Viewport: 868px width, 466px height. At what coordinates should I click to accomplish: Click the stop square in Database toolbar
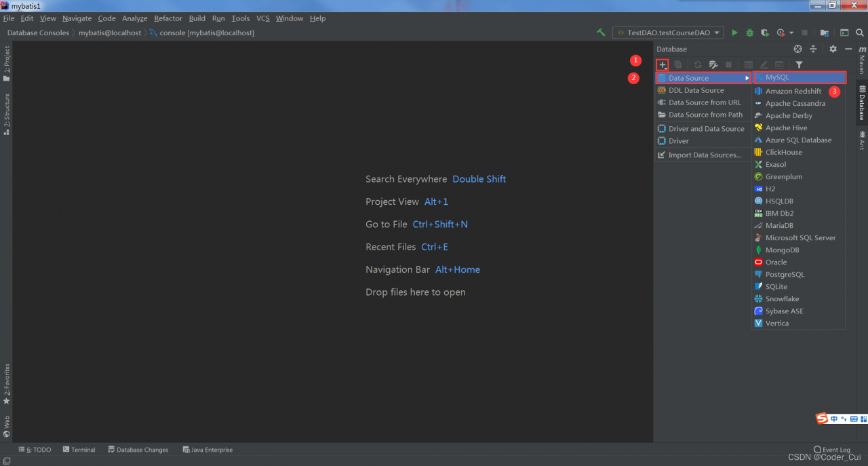(728, 64)
